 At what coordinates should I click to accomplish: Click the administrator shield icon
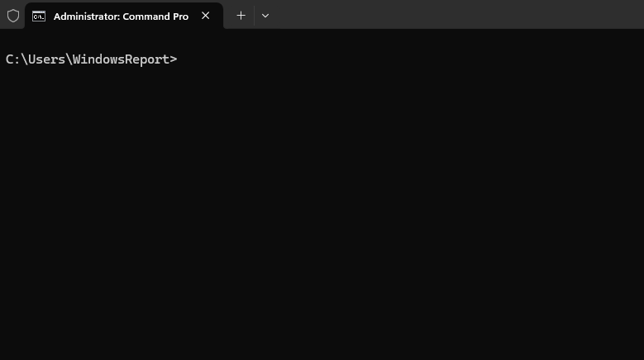[13, 16]
